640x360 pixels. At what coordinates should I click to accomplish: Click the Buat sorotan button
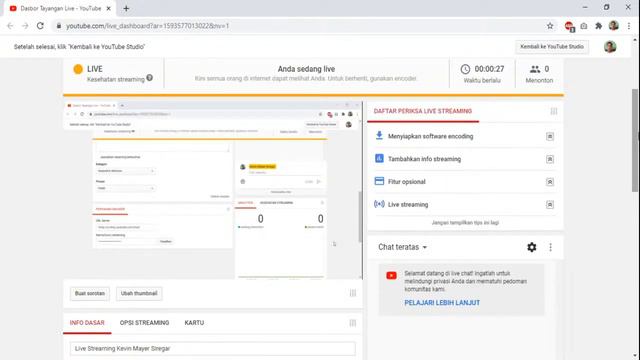tap(90, 293)
